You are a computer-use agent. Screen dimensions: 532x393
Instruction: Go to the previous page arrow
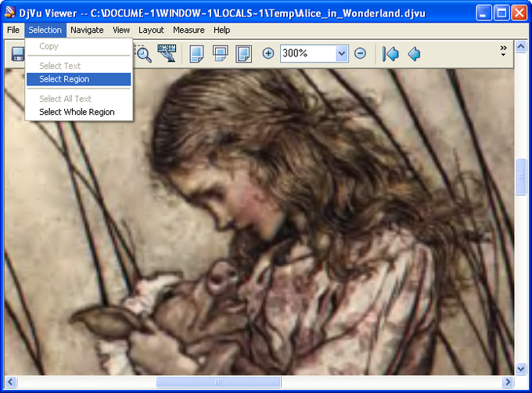414,53
